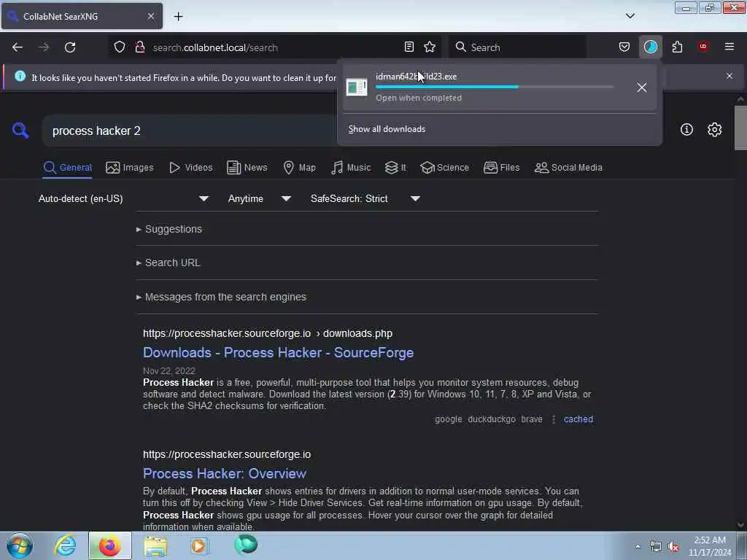
Task: Close the CollabNet SearXNG tab
Action: [x=151, y=16]
